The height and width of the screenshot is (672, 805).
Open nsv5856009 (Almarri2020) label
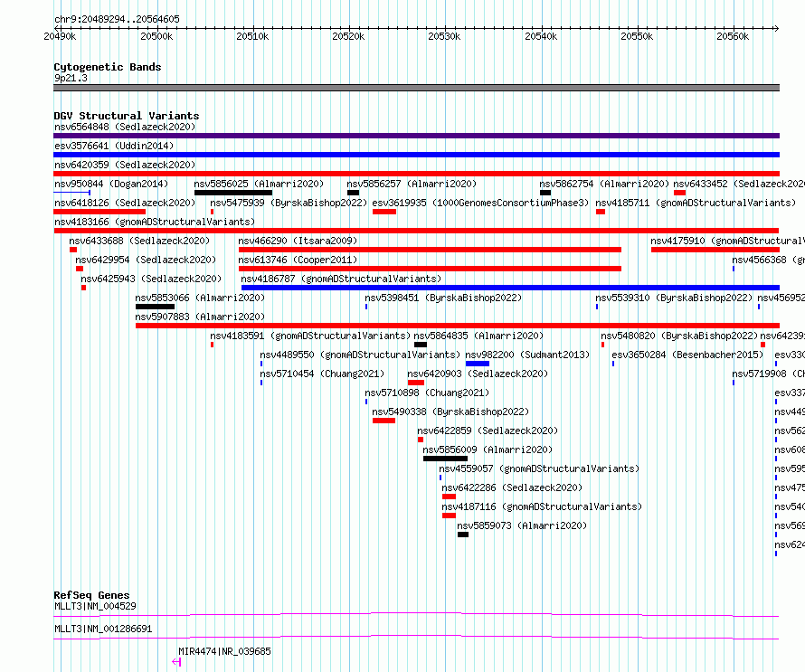coord(488,450)
